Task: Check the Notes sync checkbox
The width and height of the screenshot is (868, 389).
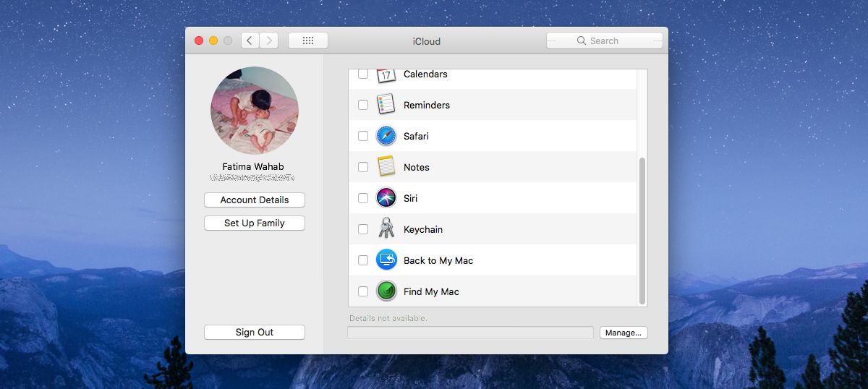Action: tap(363, 167)
